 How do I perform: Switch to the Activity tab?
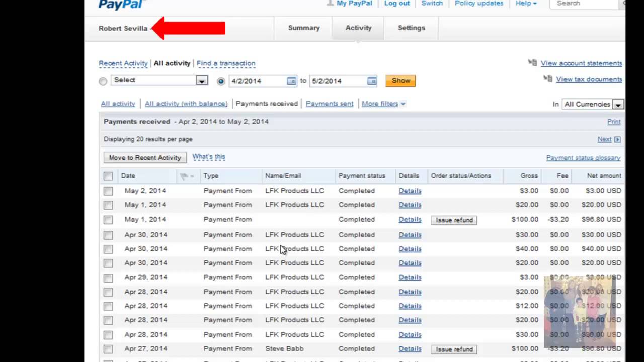[358, 28]
